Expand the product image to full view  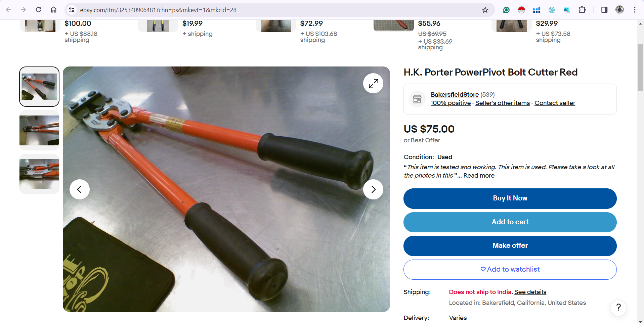click(x=373, y=83)
